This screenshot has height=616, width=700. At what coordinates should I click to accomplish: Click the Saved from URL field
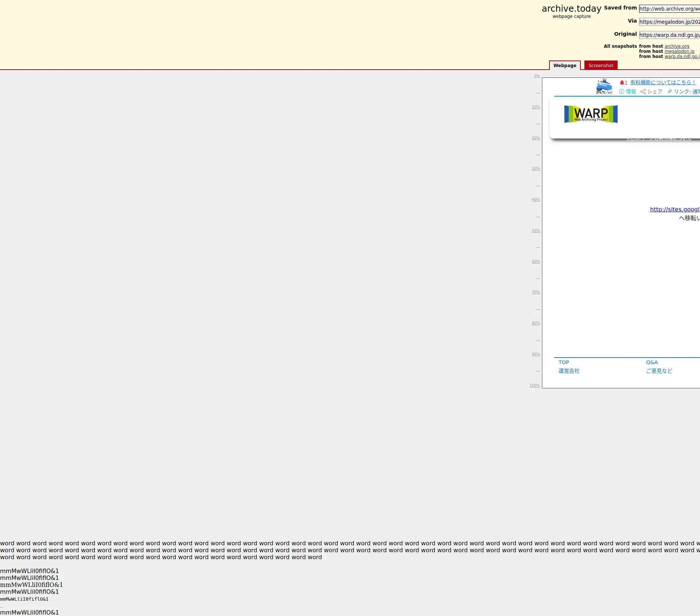669,9
